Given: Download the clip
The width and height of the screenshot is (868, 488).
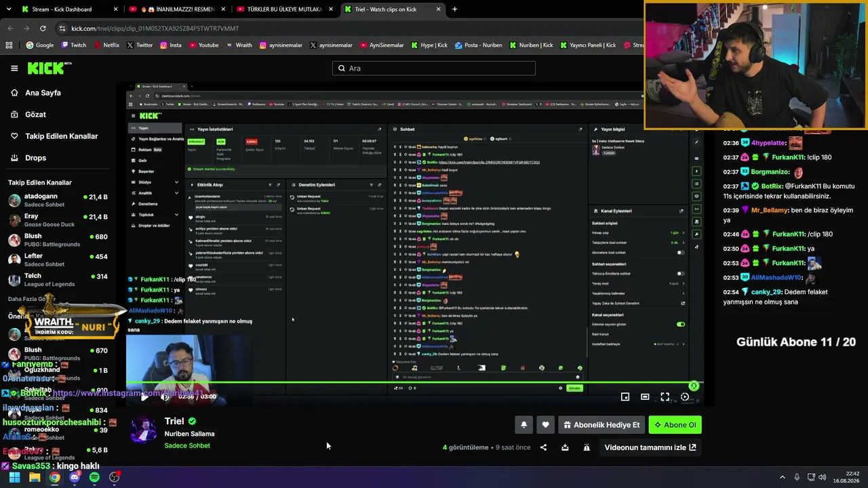Looking at the screenshot, I should pyautogui.click(x=565, y=447).
